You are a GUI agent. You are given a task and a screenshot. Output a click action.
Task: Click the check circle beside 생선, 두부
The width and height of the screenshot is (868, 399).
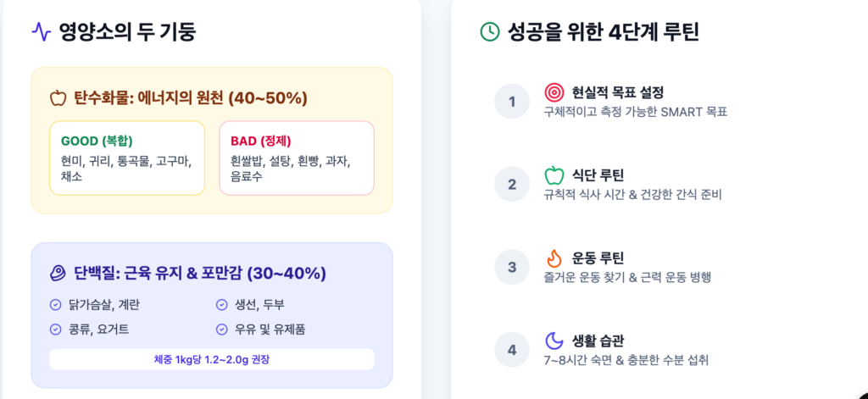221,305
